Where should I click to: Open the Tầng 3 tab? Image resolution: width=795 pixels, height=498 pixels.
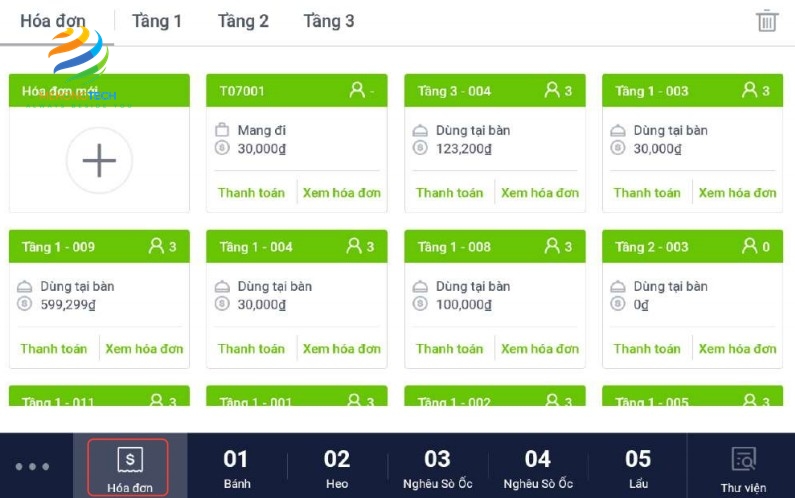pos(328,21)
